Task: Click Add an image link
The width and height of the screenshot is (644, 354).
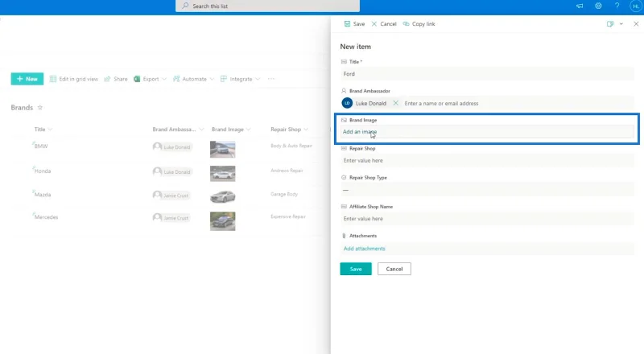Action: point(360,132)
